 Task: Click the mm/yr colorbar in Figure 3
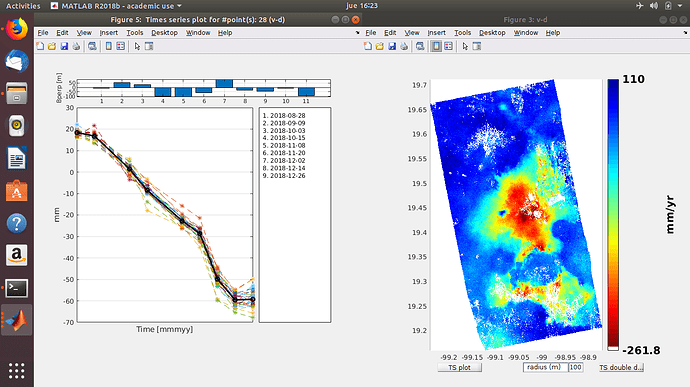613,215
